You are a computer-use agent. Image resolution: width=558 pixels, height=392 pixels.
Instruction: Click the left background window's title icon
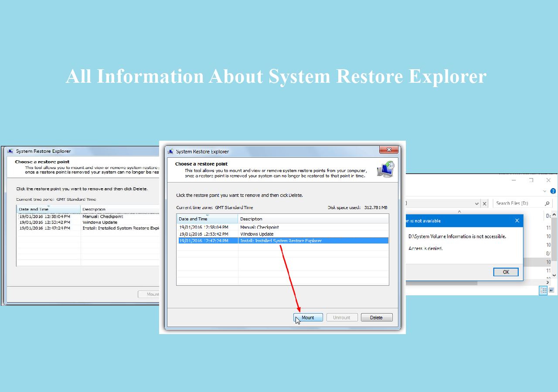[x=10, y=151]
